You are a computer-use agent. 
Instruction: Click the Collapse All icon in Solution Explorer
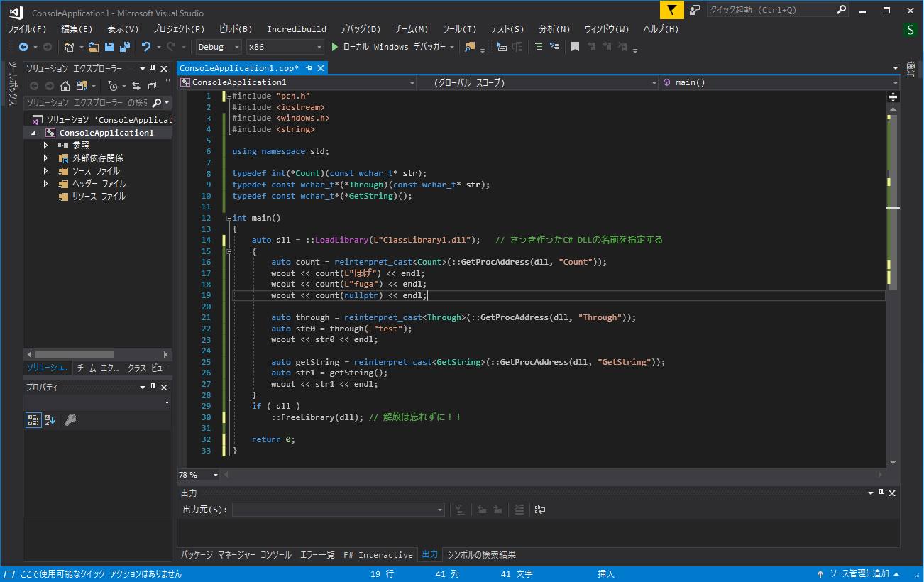pos(153,84)
